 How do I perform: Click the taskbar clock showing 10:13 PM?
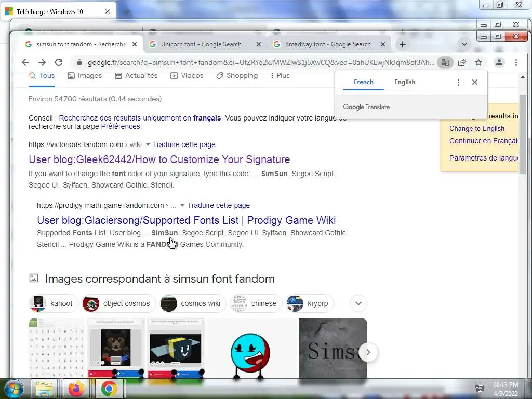506,389
